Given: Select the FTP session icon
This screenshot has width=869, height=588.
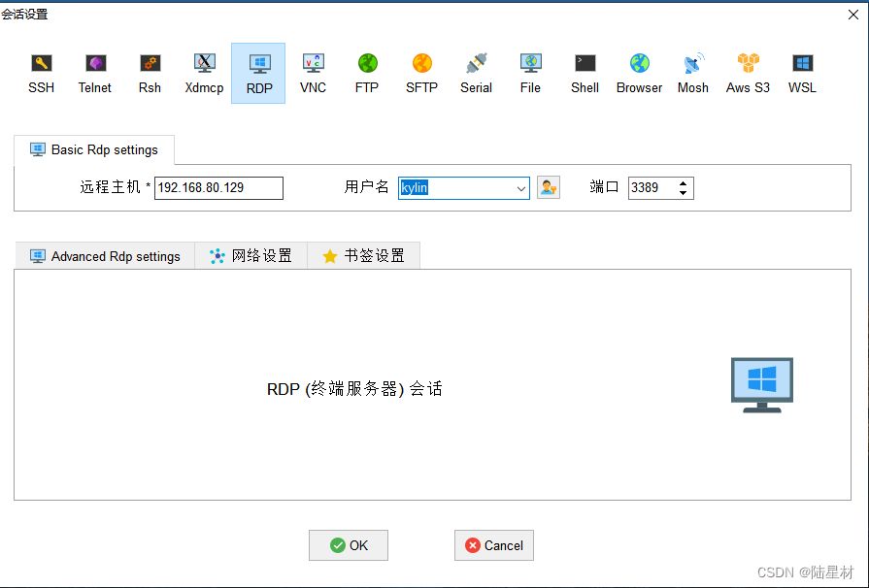Looking at the screenshot, I should point(367,74).
